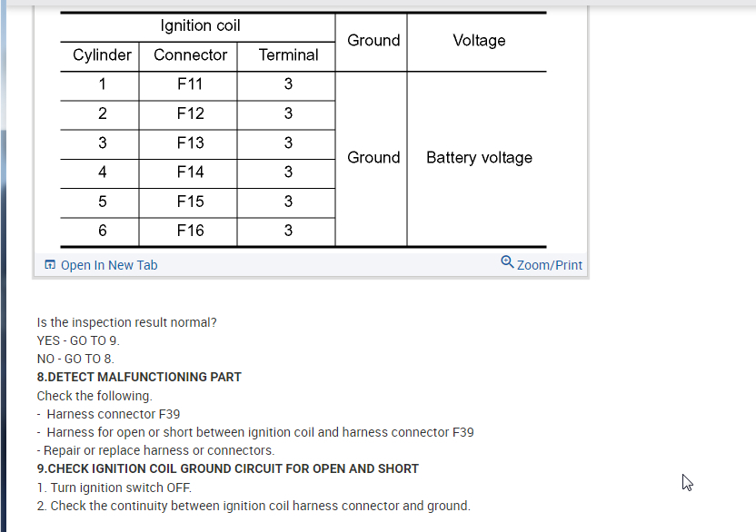Image resolution: width=756 pixels, height=532 pixels.
Task: Click the new-tab icon beside Open In New Tab
Action: (x=50, y=264)
